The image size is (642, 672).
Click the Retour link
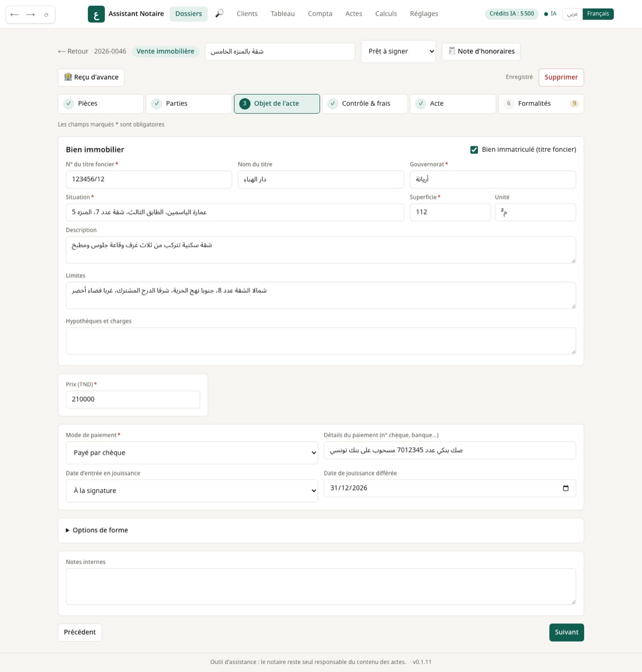(x=73, y=51)
